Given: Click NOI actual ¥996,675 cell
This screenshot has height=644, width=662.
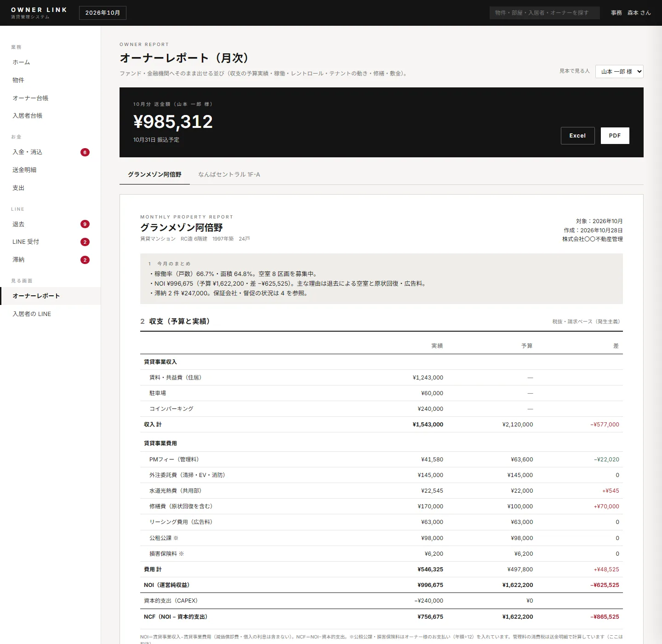Looking at the screenshot, I should pyautogui.click(x=430, y=585).
